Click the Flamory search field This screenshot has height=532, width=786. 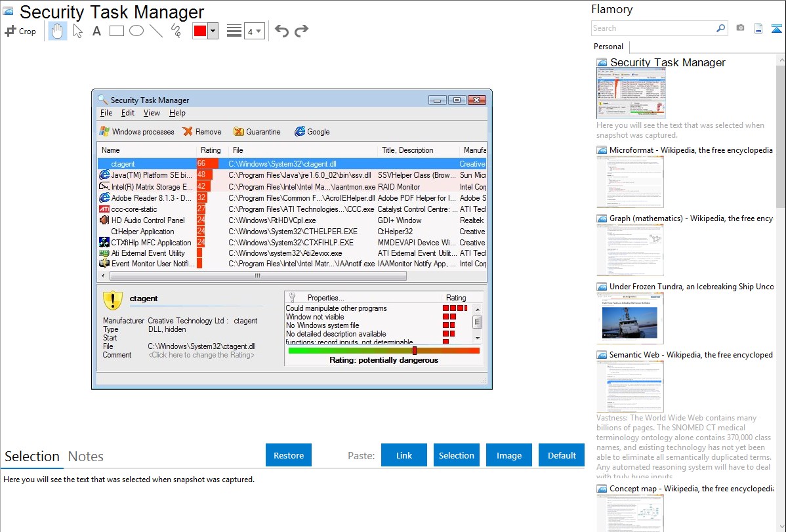click(x=653, y=28)
